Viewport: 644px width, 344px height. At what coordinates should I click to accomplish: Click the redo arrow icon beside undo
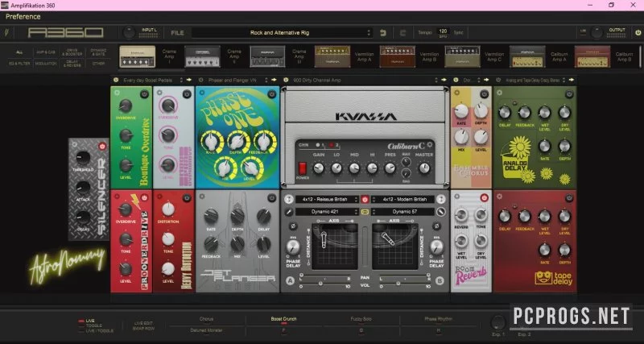(x=402, y=33)
